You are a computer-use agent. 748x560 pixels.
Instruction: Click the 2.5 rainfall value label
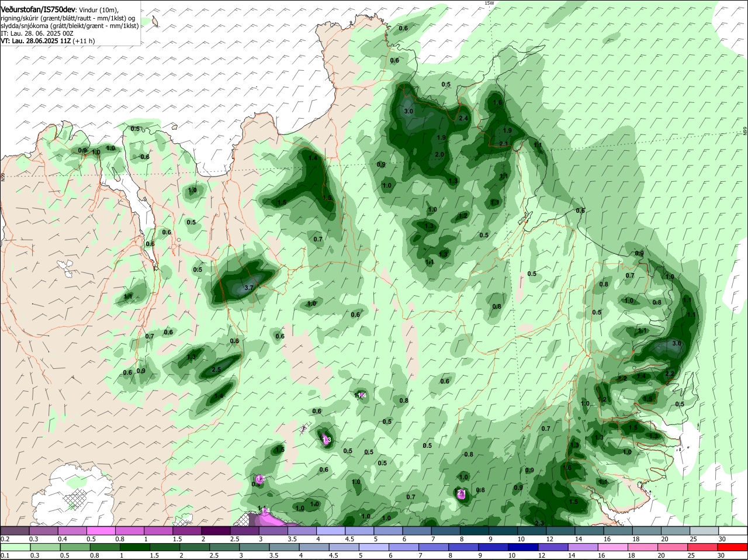pyautogui.click(x=216, y=370)
